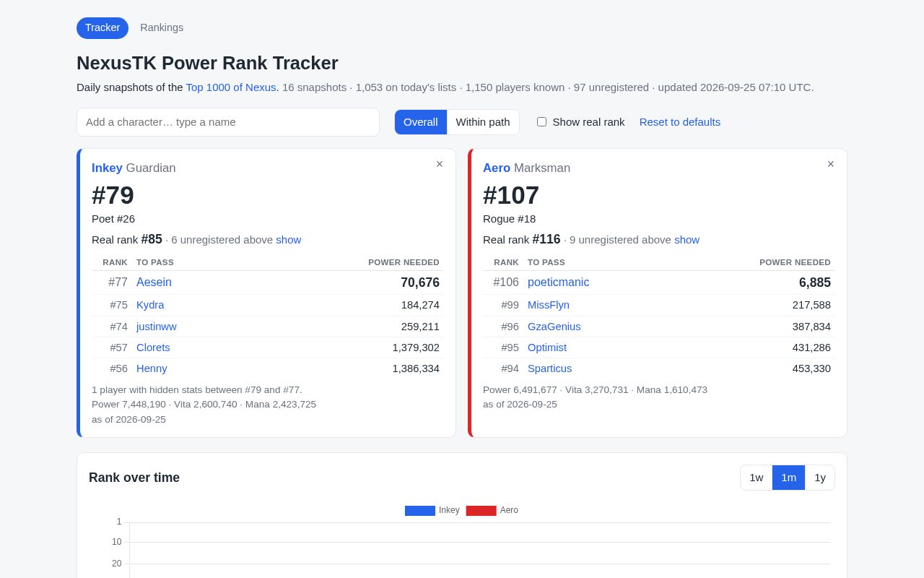This screenshot has height=578, width=924.
Task: Toggle the Aero legend color swatch
Action: click(481, 511)
